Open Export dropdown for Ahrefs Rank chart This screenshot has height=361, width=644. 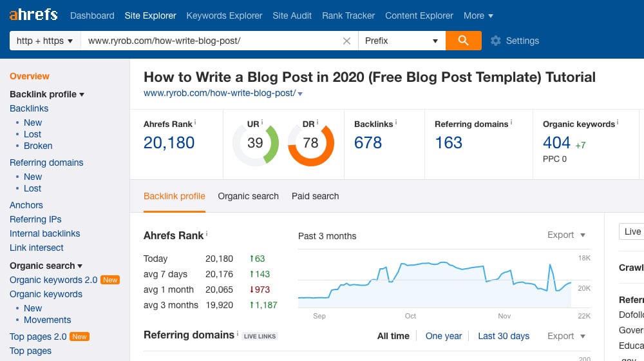tap(566, 235)
